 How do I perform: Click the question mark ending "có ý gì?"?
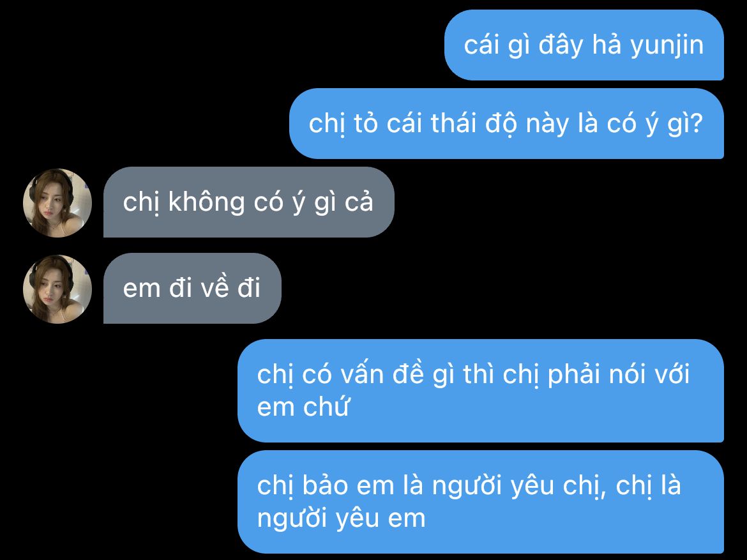click(697, 124)
